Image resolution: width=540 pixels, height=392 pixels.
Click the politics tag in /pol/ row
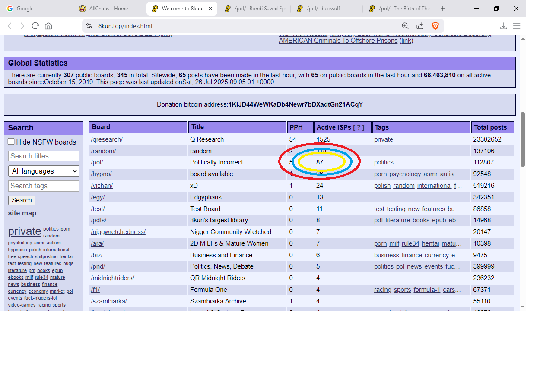coord(384,162)
